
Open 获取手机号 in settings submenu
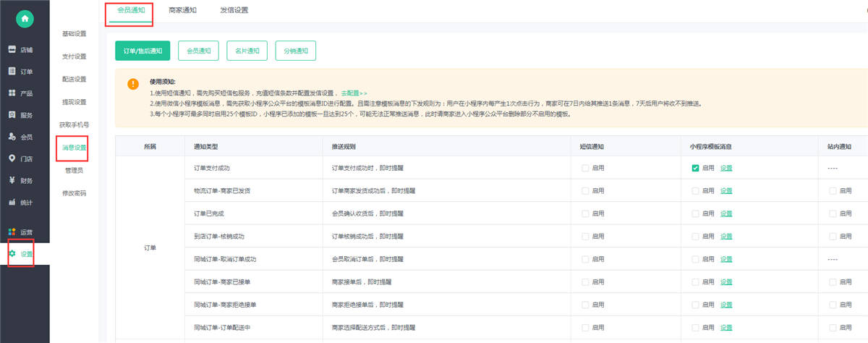click(x=74, y=124)
